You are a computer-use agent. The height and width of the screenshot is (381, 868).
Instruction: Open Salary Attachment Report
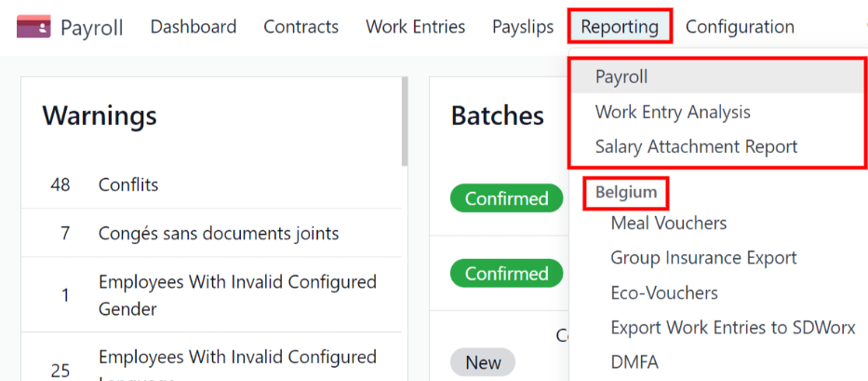[x=696, y=146]
